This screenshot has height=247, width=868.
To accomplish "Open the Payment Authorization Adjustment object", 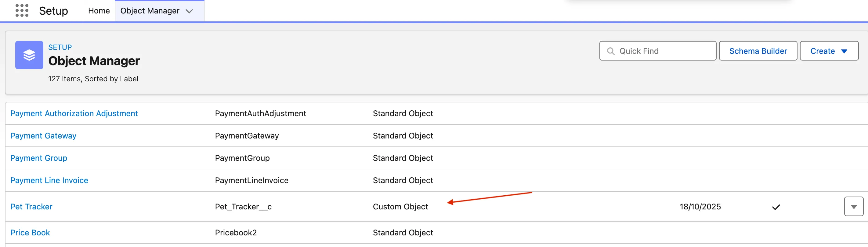I will tap(74, 113).
